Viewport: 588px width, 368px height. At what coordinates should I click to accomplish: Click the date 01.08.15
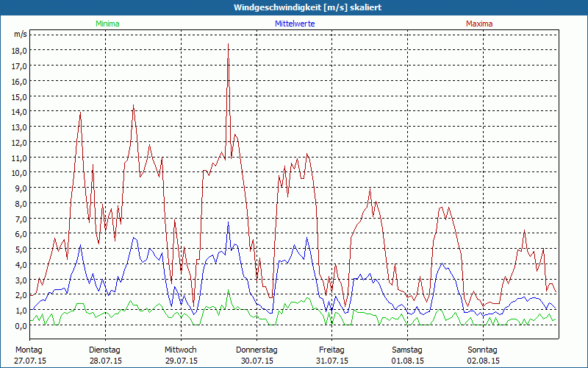click(408, 361)
